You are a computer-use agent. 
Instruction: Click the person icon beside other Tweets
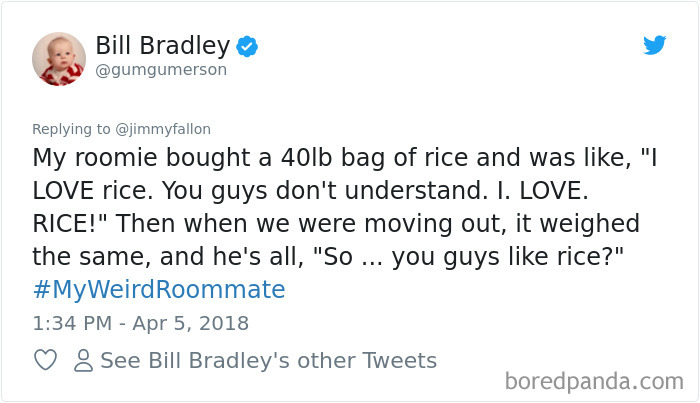[83, 361]
